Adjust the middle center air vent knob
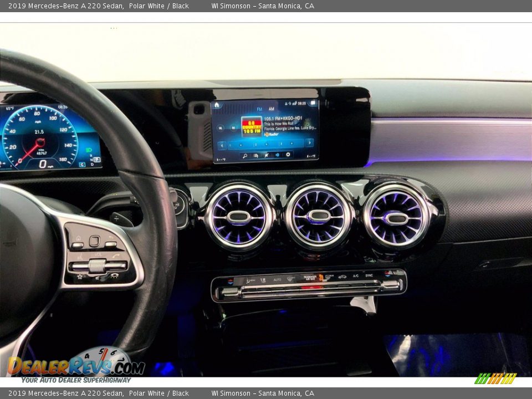This screenshot has width=532, height=399. (319, 216)
